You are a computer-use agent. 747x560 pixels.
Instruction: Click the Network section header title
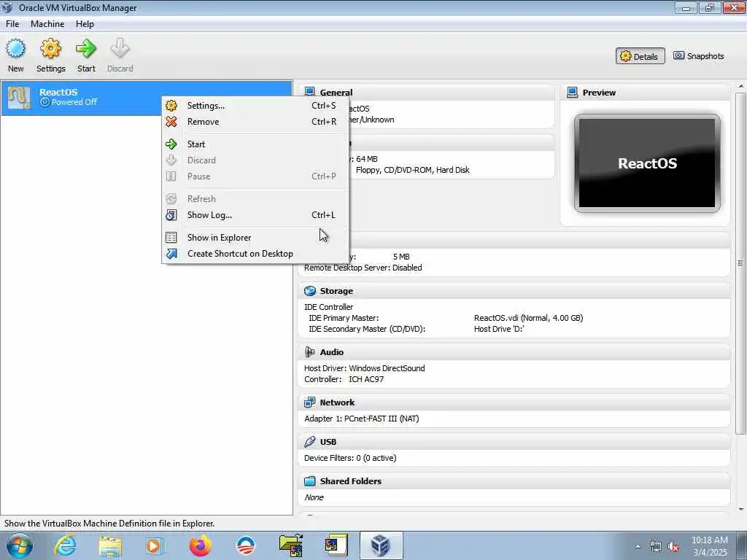337,402
